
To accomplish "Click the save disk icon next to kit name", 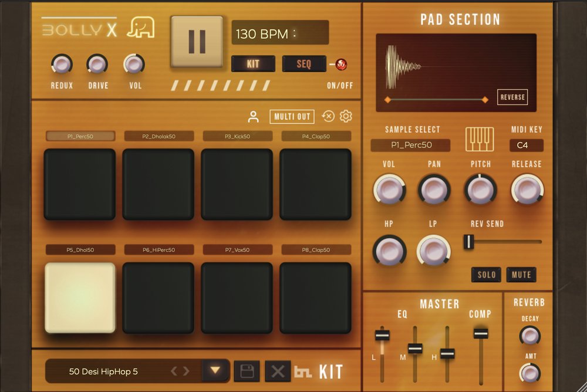I will pos(247,371).
